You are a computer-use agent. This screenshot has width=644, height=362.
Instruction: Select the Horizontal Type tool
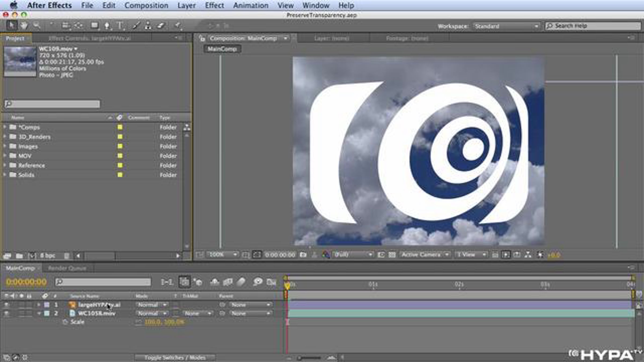click(120, 26)
